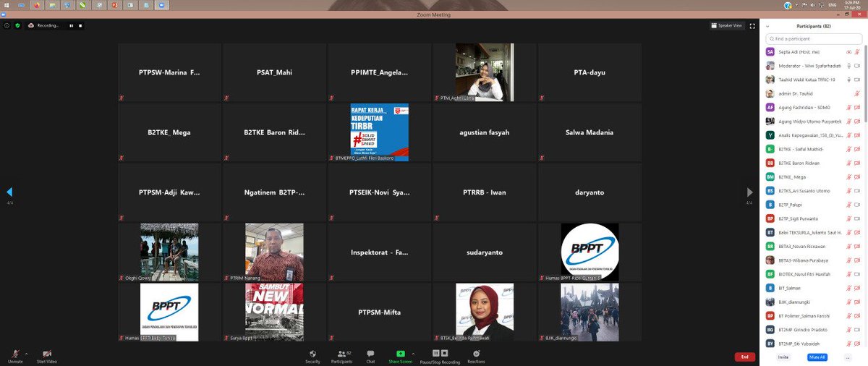Select participant Septa Adi (Host, me)

[x=813, y=52]
